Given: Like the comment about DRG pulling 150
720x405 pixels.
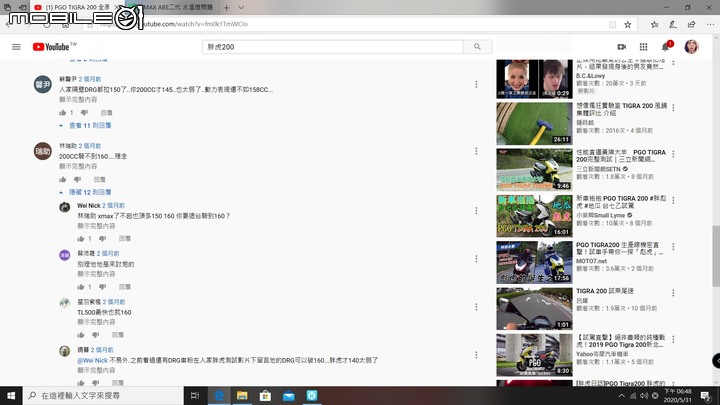Looking at the screenshot, I should click(62, 113).
